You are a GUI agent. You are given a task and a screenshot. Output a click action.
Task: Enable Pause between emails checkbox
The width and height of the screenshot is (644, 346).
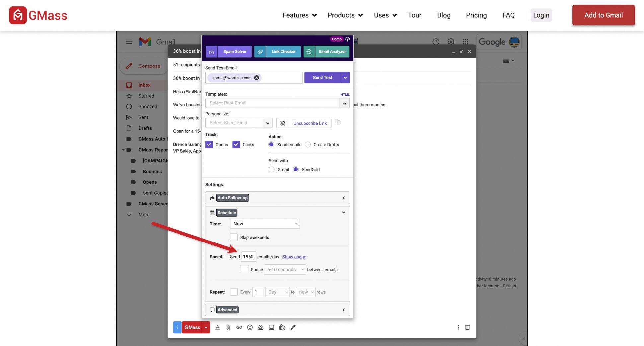[245, 270]
